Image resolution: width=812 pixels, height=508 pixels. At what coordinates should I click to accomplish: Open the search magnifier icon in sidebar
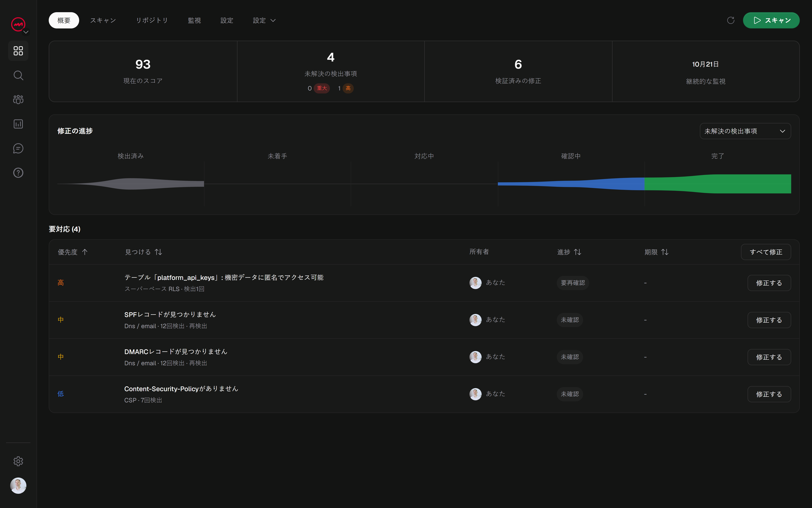coord(18,75)
